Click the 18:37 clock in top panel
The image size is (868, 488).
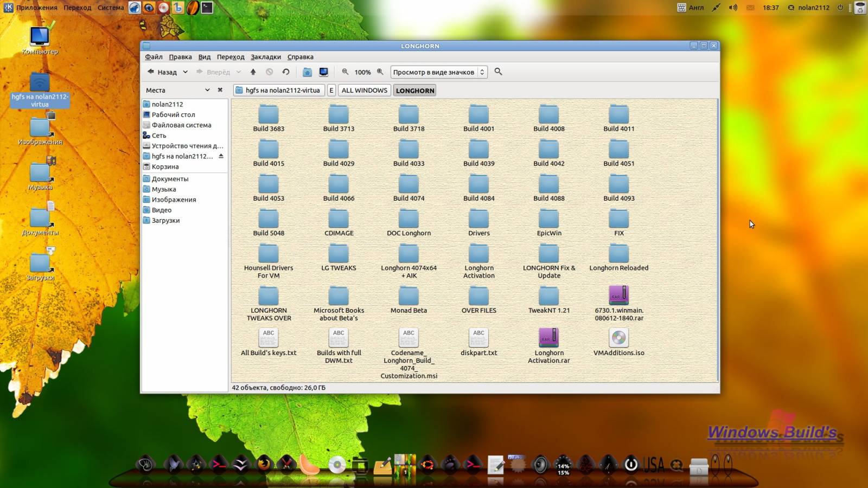[770, 8]
